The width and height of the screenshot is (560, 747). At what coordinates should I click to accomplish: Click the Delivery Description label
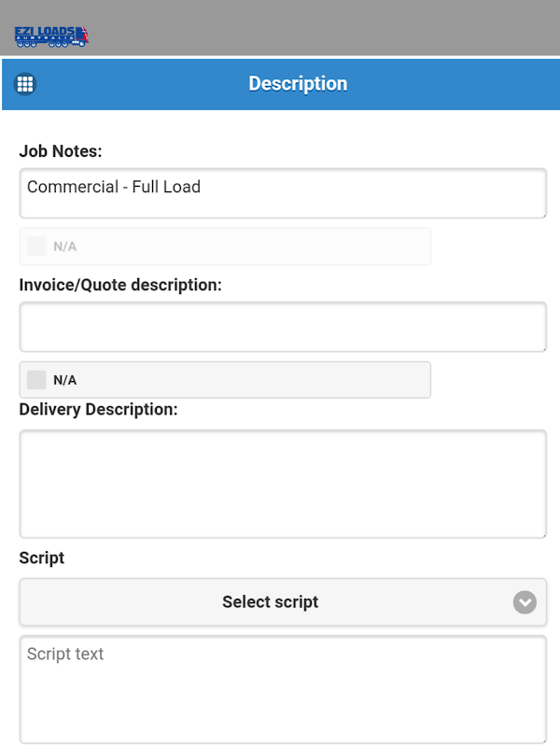pos(98,409)
